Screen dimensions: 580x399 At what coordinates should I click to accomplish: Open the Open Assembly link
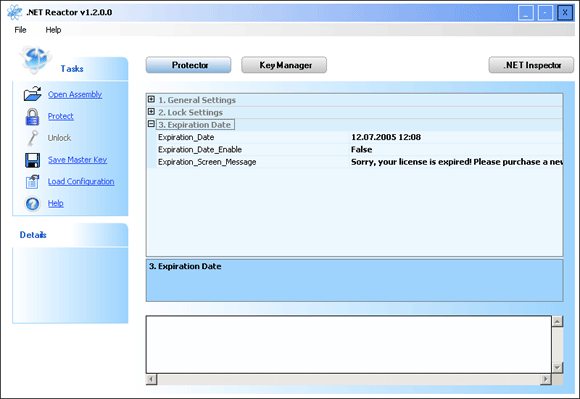pyautogui.click(x=75, y=94)
